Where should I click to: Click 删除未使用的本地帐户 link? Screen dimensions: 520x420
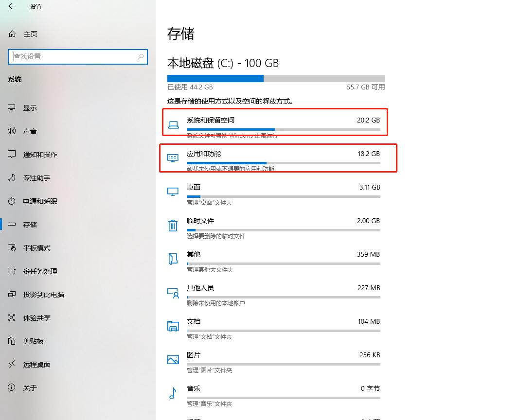[x=217, y=303]
